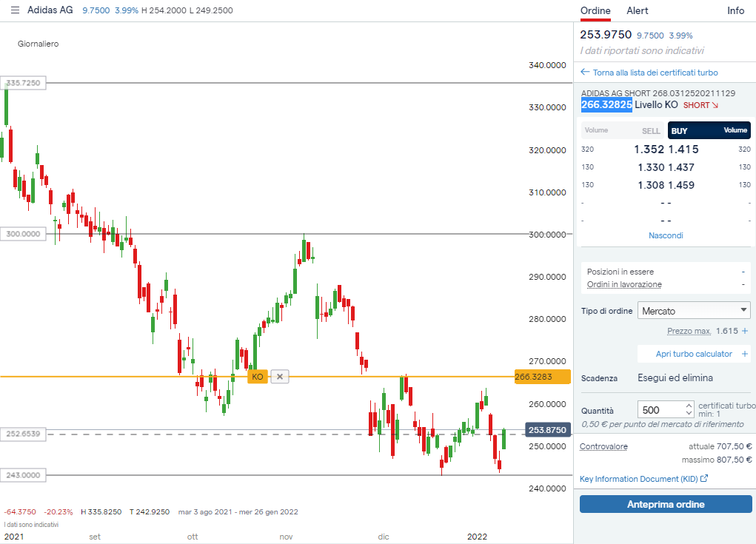This screenshot has width=756, height=544.
Task: Open the hamburger menu next to Adidas AG
Action: pos(16,10)
